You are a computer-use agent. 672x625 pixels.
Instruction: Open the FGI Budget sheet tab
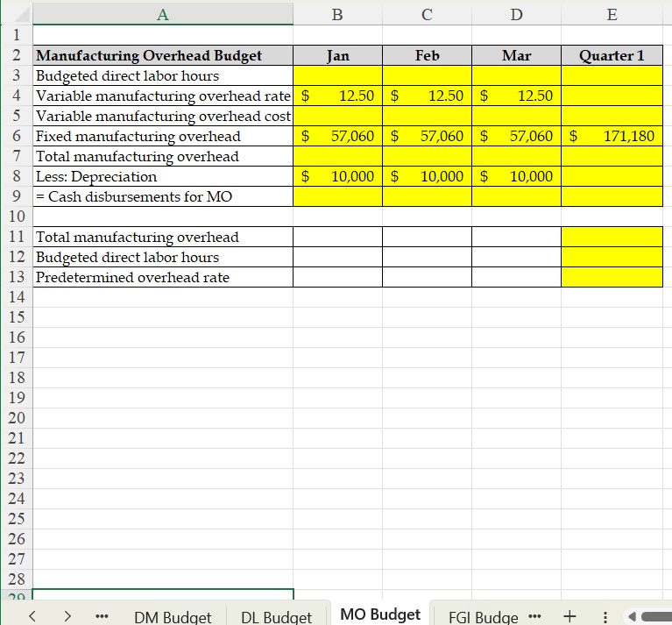[483, 617]
